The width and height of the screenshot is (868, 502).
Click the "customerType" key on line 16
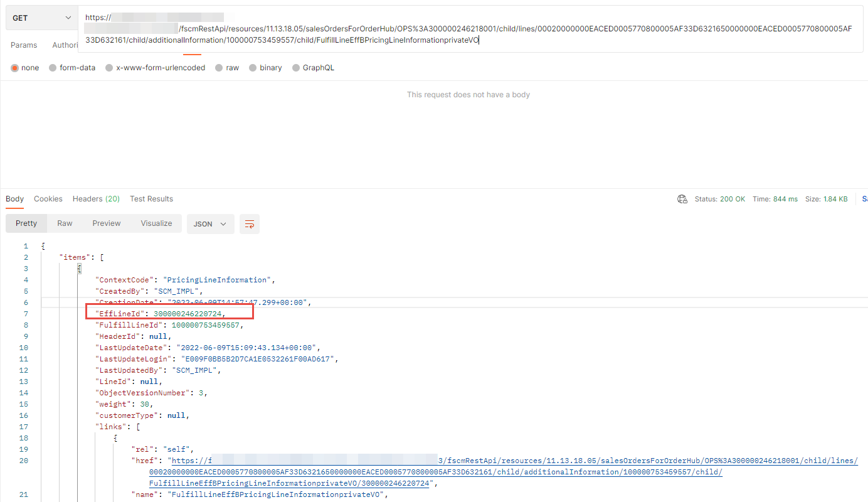tap(127, 415)
